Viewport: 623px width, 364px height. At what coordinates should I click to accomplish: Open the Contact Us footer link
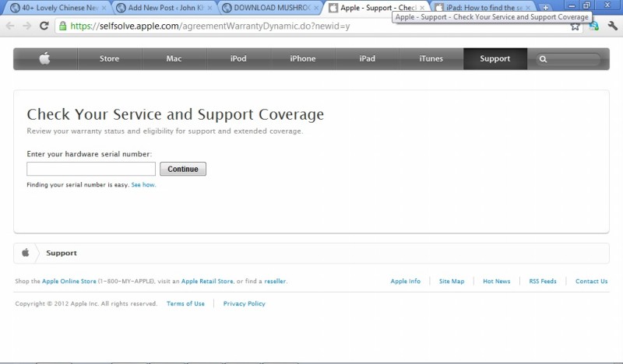(x=592, y=281)
